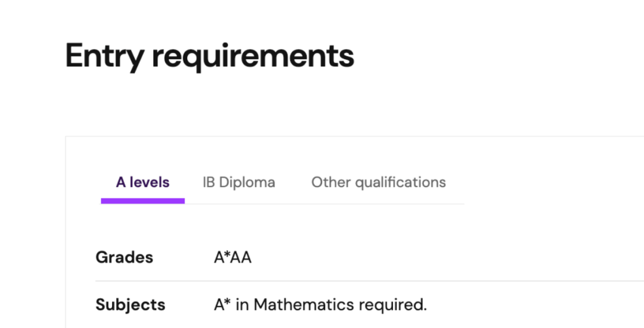Click the word "levels" in the active tab
Image resolution: width=644 pixels, height=328 pixels.
149,182
